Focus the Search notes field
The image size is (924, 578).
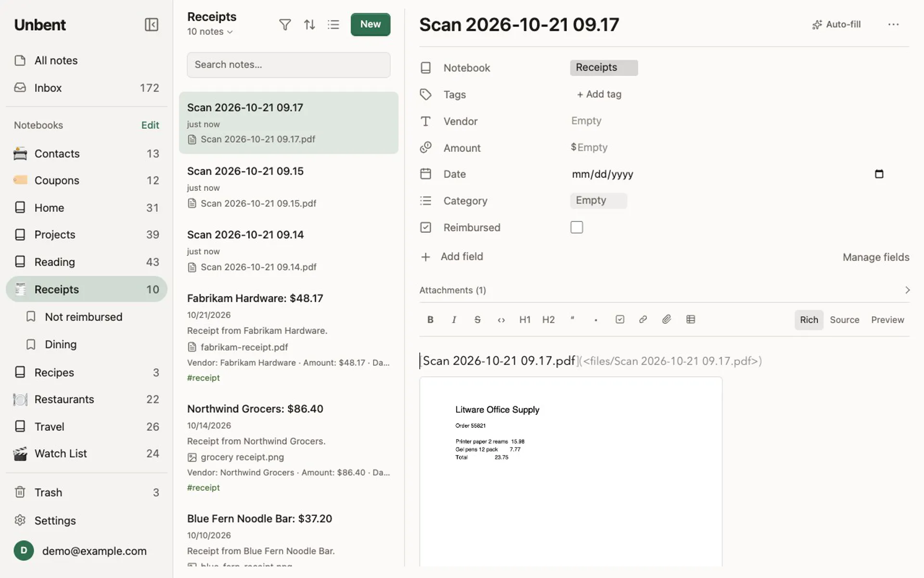click(288, 65)
